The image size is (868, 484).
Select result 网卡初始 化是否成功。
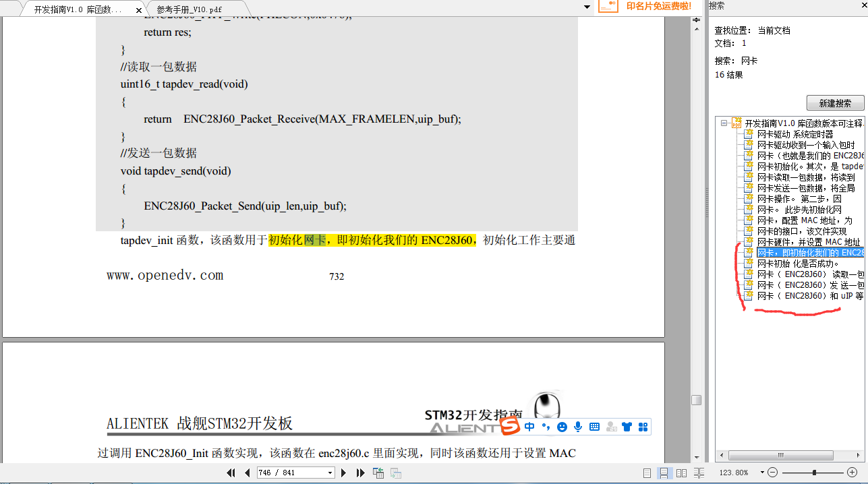pyautogui.click(x=798, y=264)
